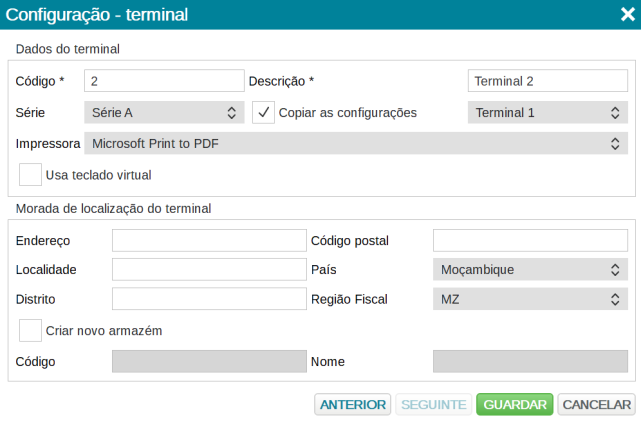Image resolution: width=641 pixels, height=422 pixels.
Task: Click the Descrição field with Terminal 2
Action: point(548,81)
